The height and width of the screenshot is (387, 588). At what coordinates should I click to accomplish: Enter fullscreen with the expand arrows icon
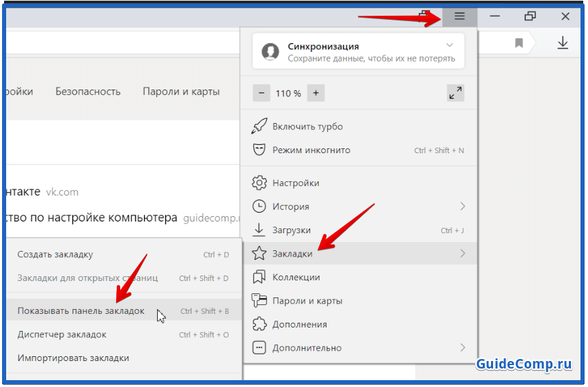(456, 93)
